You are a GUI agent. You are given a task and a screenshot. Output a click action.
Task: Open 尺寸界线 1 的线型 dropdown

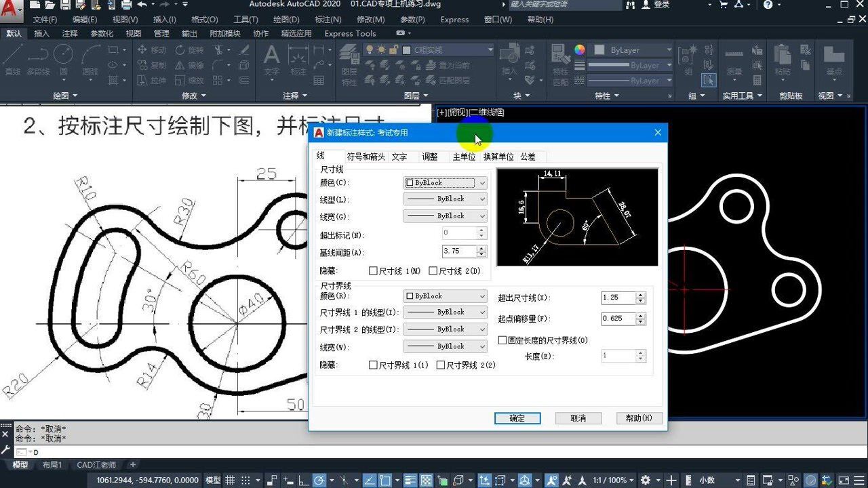click(x=446, y=312)
